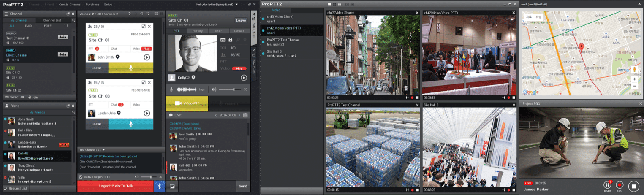The width and height of the screenshot is (644, 195).
Task: Zoom in on the map
Action: click(x=634, y=79)
